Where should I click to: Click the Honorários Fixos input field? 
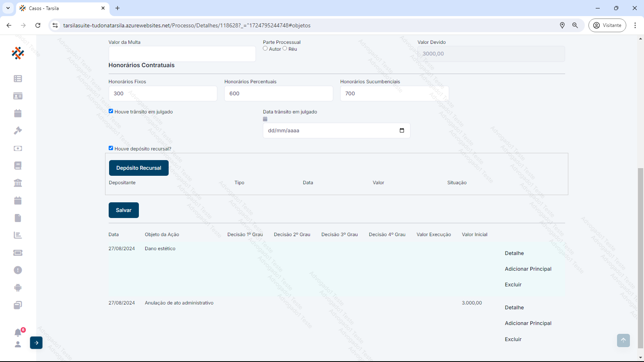coord(163,94)
